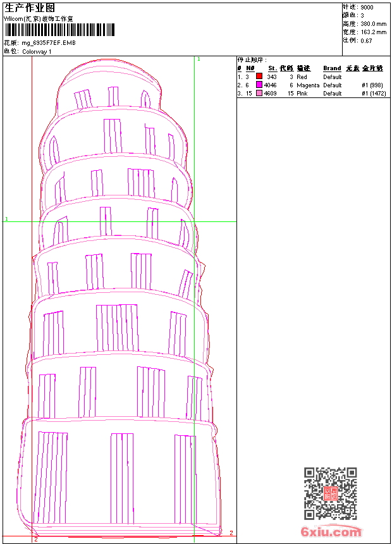Select the "#1 (1472)" sequin cell

tap(374, 94)
